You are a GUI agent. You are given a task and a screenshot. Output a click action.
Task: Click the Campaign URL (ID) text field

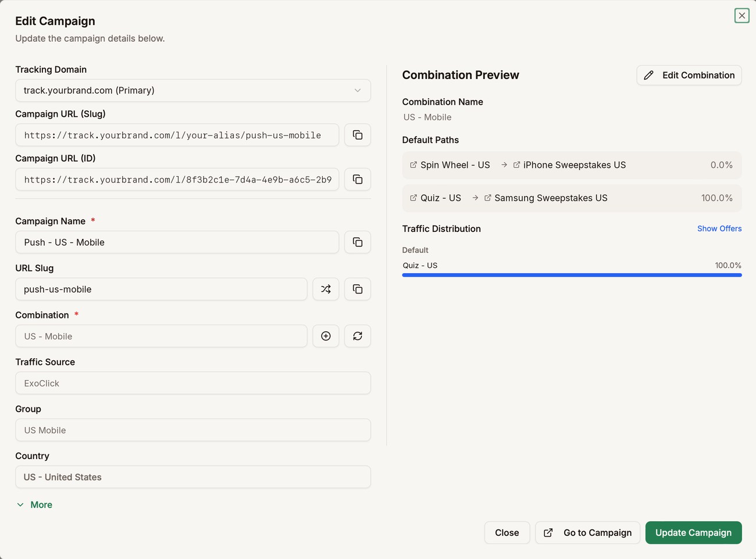coord(177,179)
